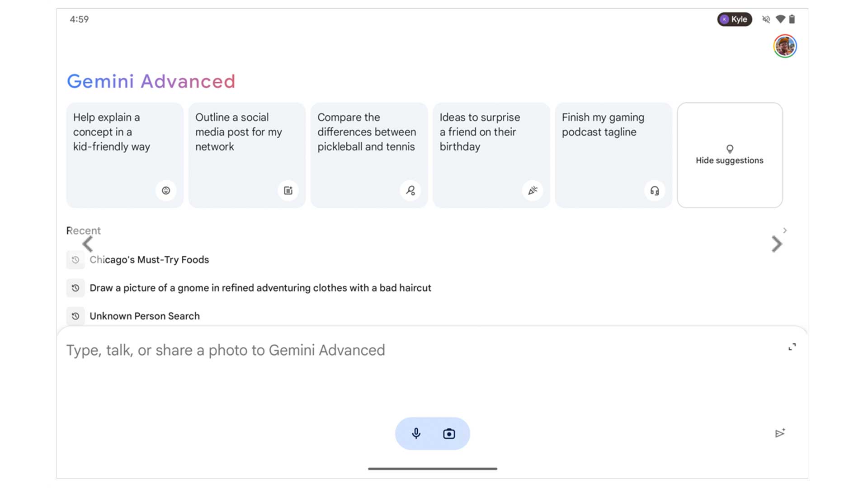Click the send message arrow icon
868x488 pixels.
point(780,433)
